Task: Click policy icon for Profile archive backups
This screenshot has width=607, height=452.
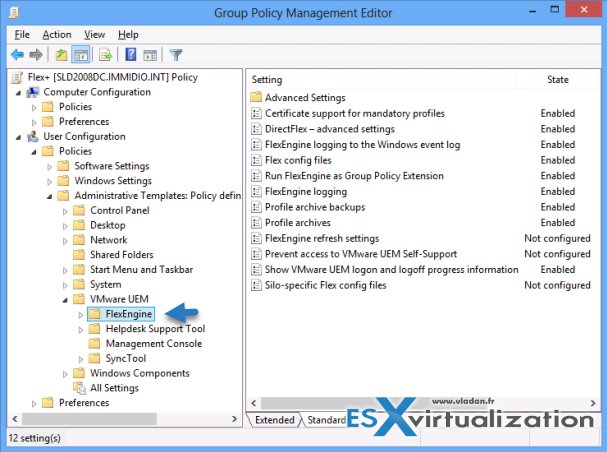Action: [x=256, y=207]
